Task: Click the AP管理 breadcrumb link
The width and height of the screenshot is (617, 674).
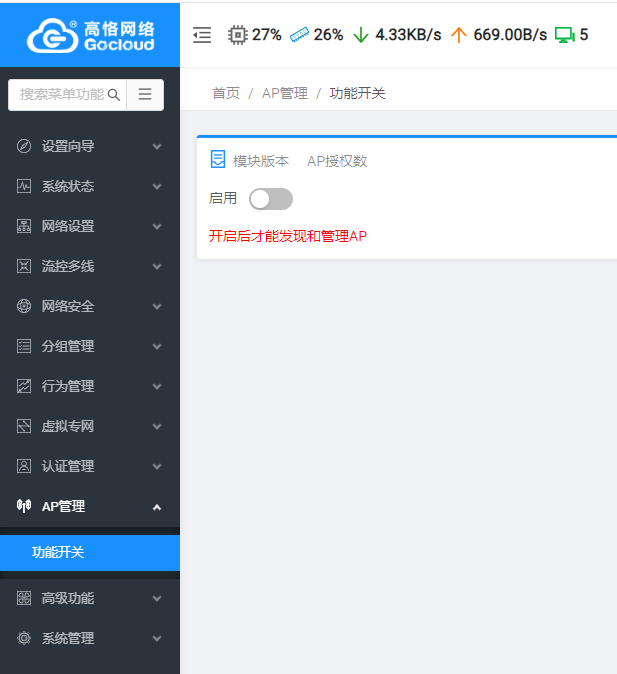Action: coord(283,93)
